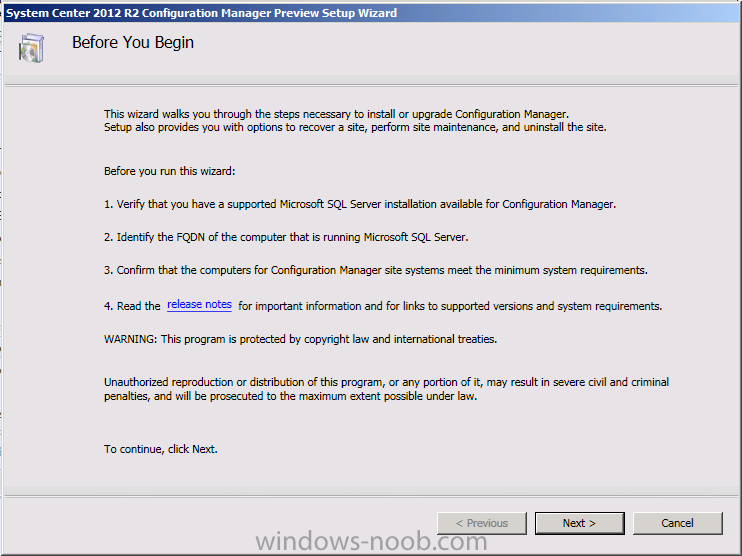Click step 2 about identifying the FQDN
This screenshot has width=742, height=556.
point(286,237)
